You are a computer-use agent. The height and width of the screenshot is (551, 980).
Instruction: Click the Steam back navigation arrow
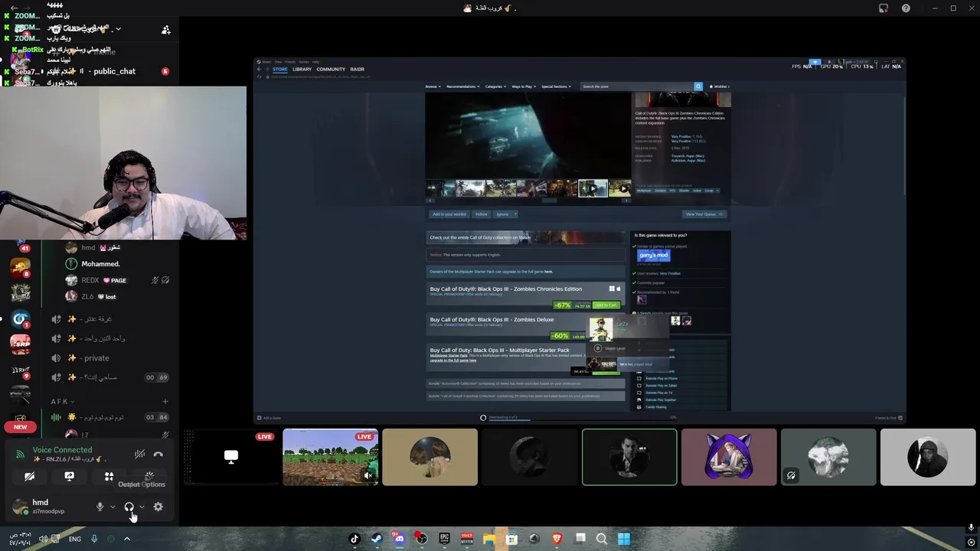coord(259,70)
